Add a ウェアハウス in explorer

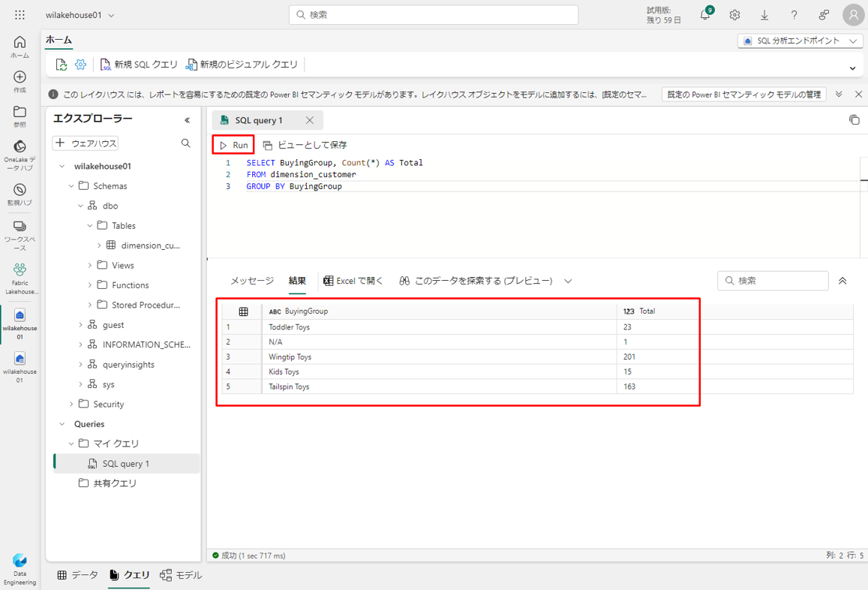tap(86, 143)
